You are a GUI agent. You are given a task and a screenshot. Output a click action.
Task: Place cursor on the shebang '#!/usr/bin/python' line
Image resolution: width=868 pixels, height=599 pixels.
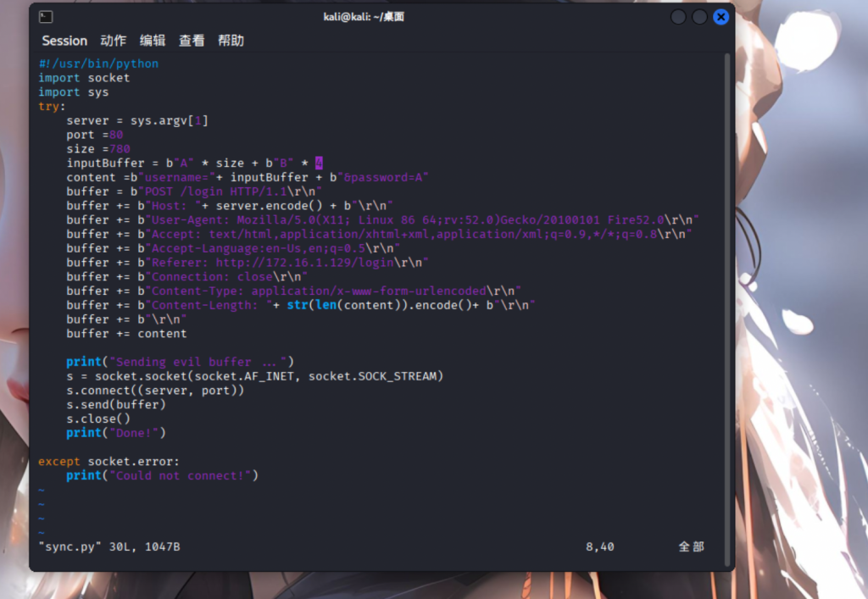click(98, 64)
